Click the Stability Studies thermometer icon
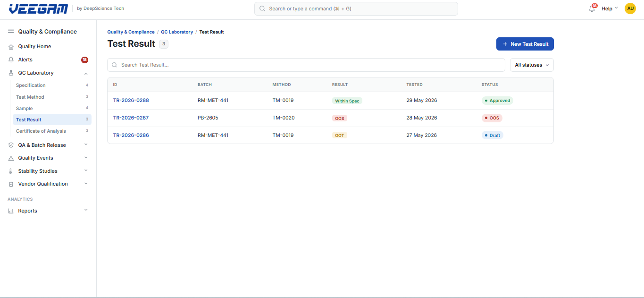 click(11, 171)
